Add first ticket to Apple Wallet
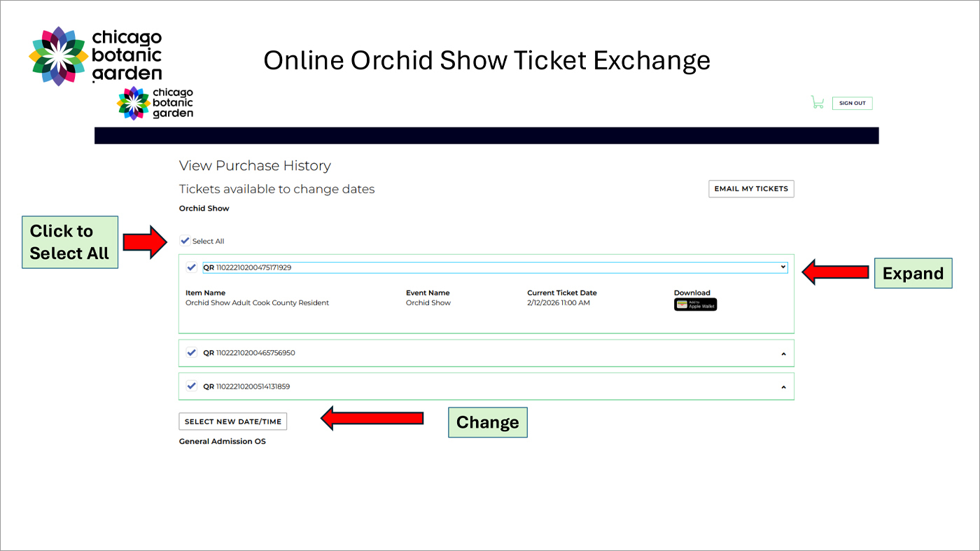The image size is (980, 551). coord(694,304)
